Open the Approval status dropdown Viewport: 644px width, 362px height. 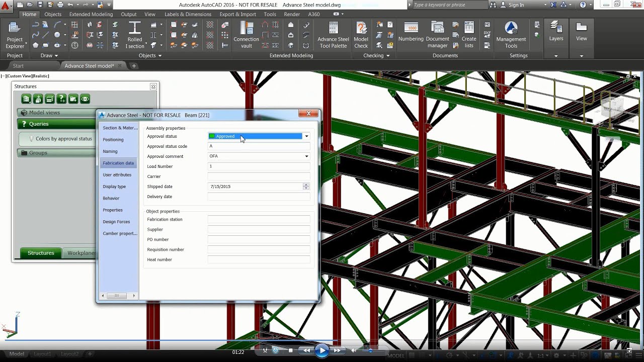[306, 136]
